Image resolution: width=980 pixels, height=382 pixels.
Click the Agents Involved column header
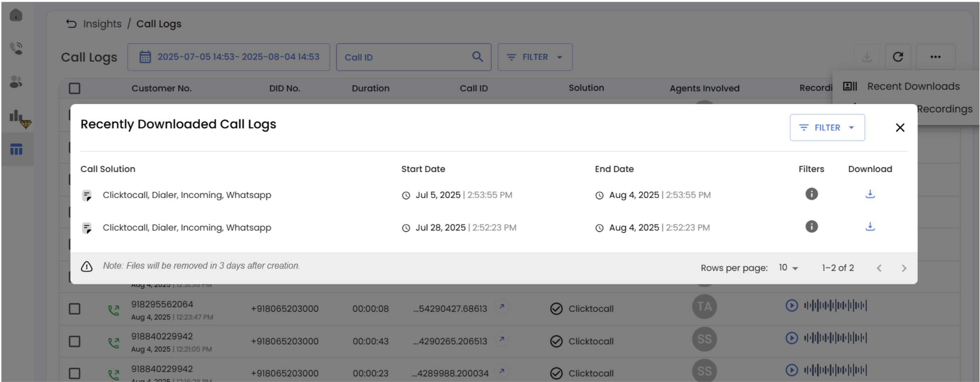tap(704, 89)
